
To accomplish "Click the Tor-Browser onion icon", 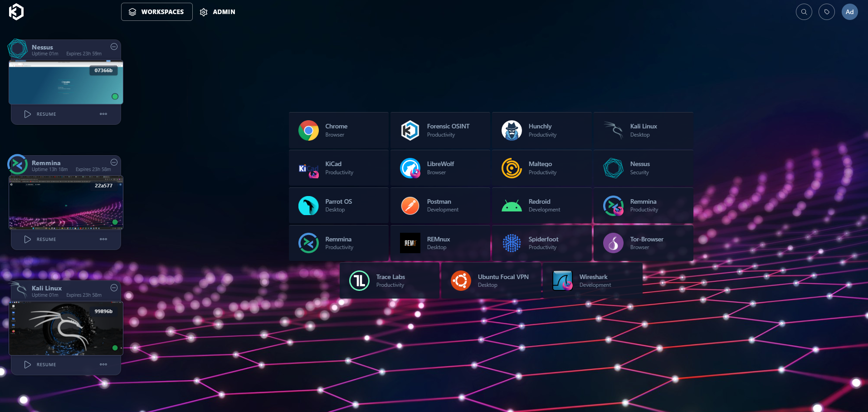I will [x=613, y=243].
